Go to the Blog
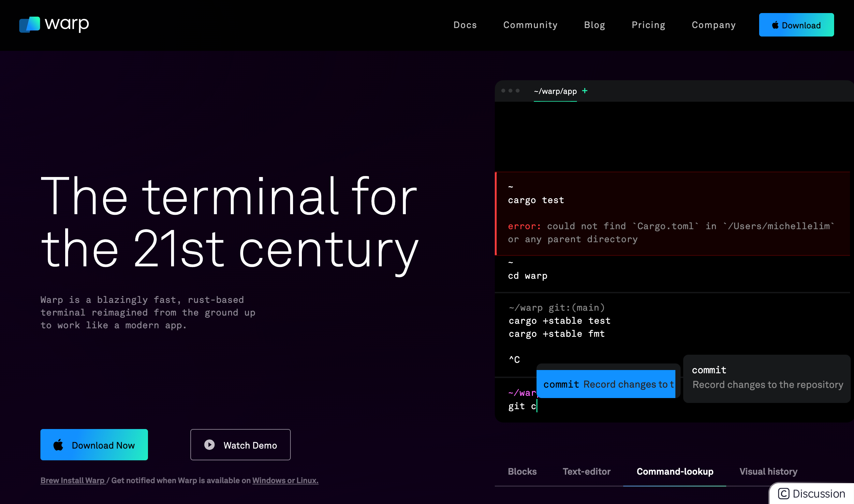The image size is (854, 504). coord(594,25)
